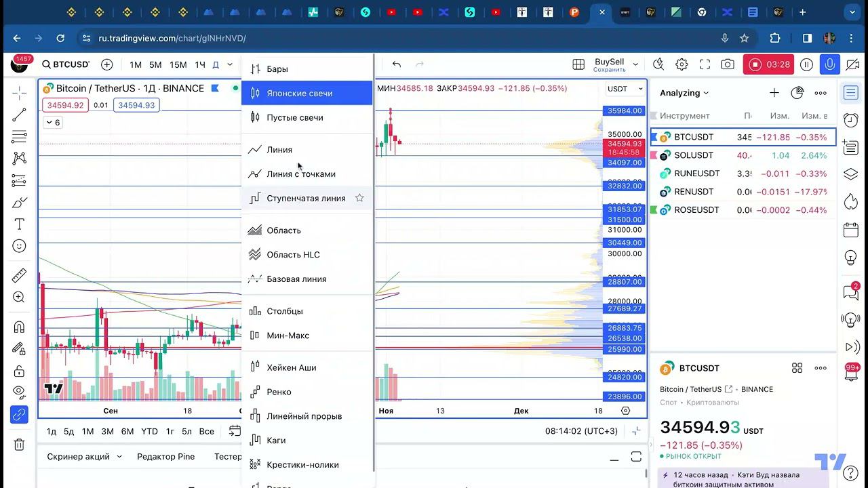Screen dimensions: 868x488
Task: Open the economic calendar icon
Action: 851,230
